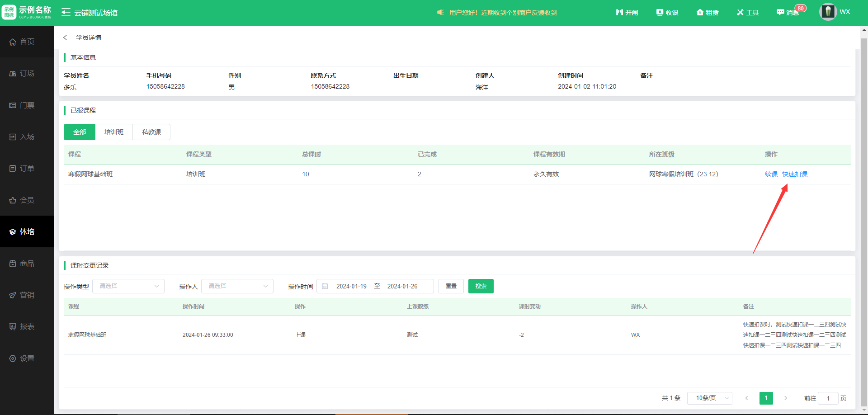Switch to the 私教课 tab

pos(151,132)
